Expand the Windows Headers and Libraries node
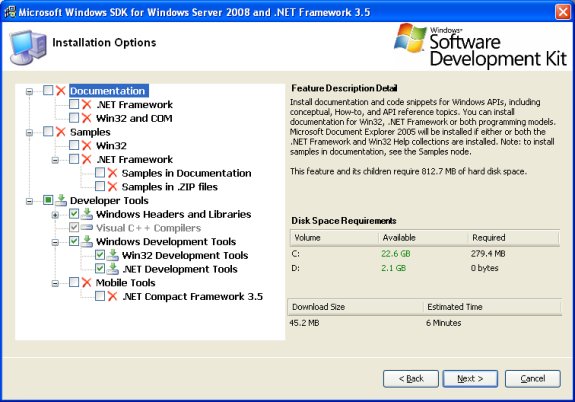The height and width of the screenshot is (402, 575). point(55,215)
